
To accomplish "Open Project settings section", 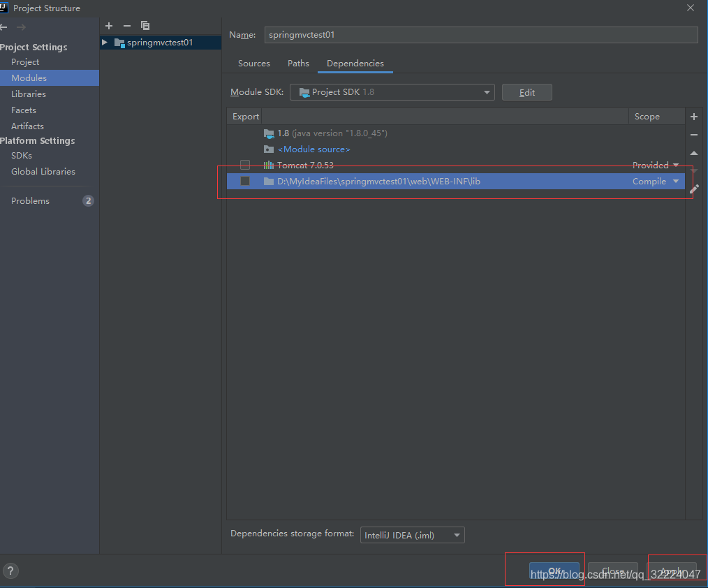I will click(25, 62).
